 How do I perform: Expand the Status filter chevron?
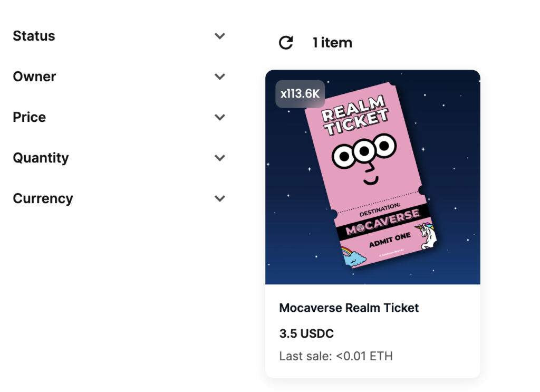220,36
